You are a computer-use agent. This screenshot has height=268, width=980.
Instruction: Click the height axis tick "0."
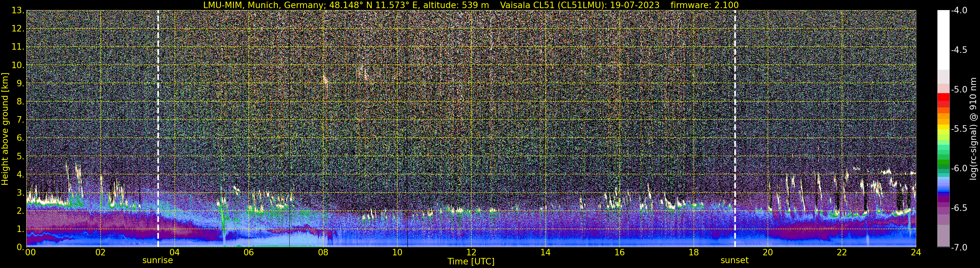(x=20, y=247)
